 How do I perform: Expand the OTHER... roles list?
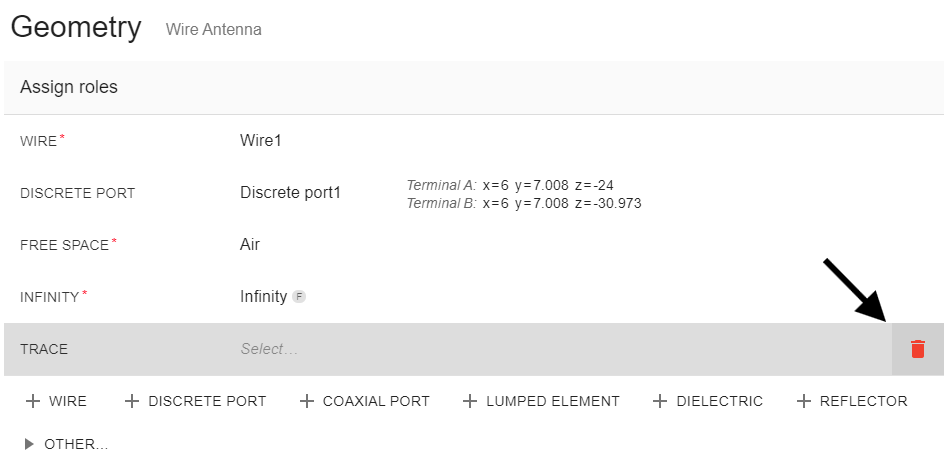(x=66, y=444)
